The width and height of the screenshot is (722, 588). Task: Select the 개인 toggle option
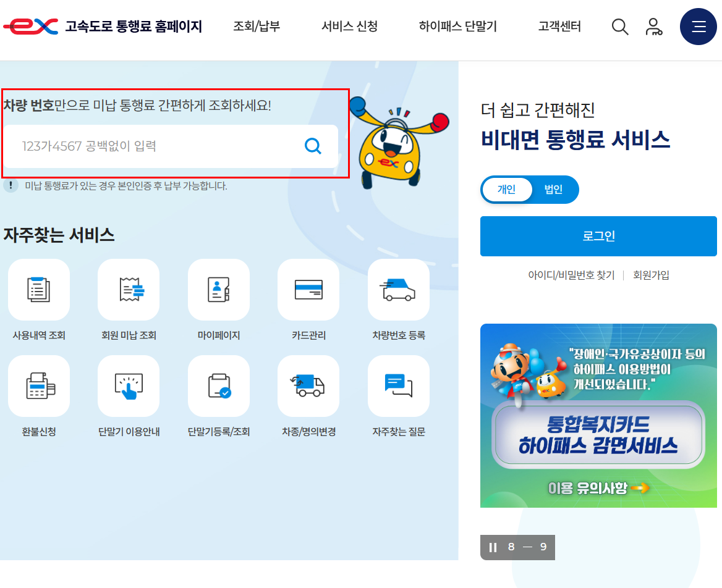click(506, 190)
